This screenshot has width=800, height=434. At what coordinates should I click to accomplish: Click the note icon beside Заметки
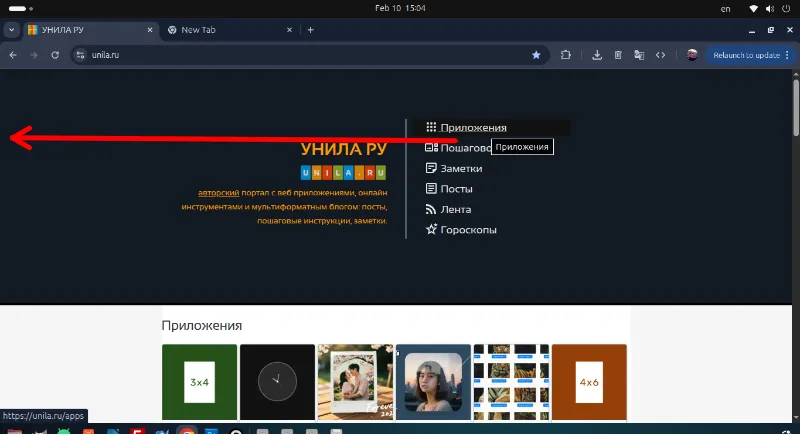click(x=431, y=169)
